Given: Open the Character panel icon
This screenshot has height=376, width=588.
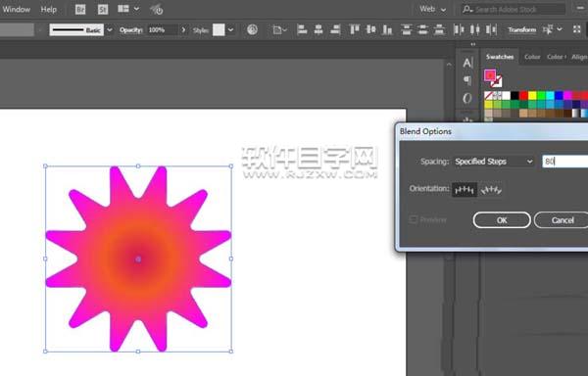Looking at the screenshot, I should [x=467, y=63].
